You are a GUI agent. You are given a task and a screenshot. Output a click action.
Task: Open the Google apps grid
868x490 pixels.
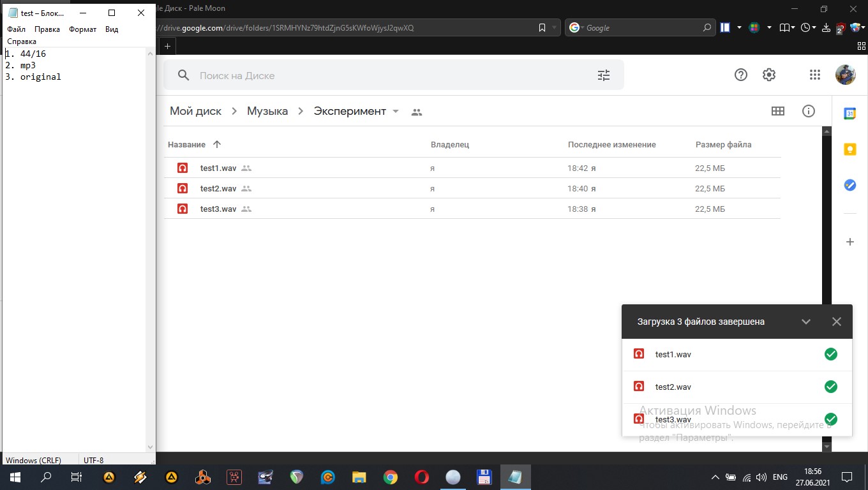[x=814, y=75]
